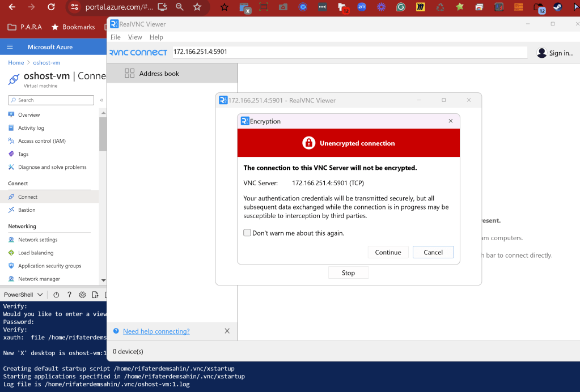Open the PowerShell shell type dropdown
This screenshot has height=392, width=580.
(23, 295)
